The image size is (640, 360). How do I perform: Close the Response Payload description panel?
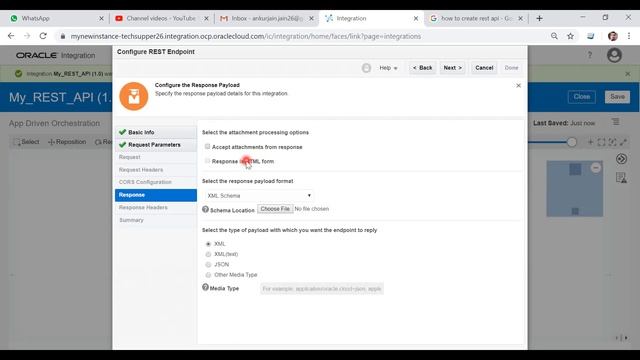click(518, 85)
